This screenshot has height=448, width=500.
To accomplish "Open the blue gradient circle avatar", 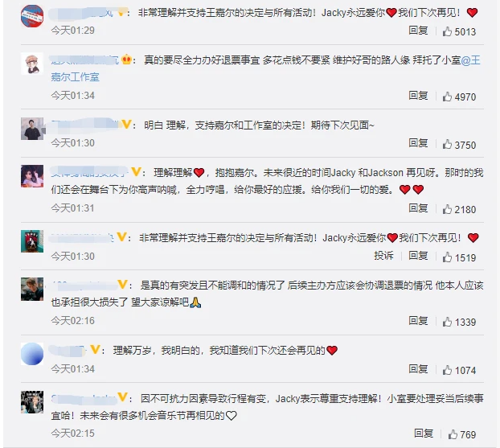I will 32,354.
